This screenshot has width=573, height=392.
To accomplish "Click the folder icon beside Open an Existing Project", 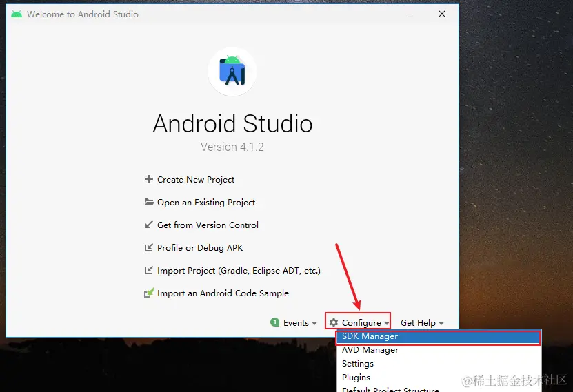I will pyautogui.click(x=149, y=202).
